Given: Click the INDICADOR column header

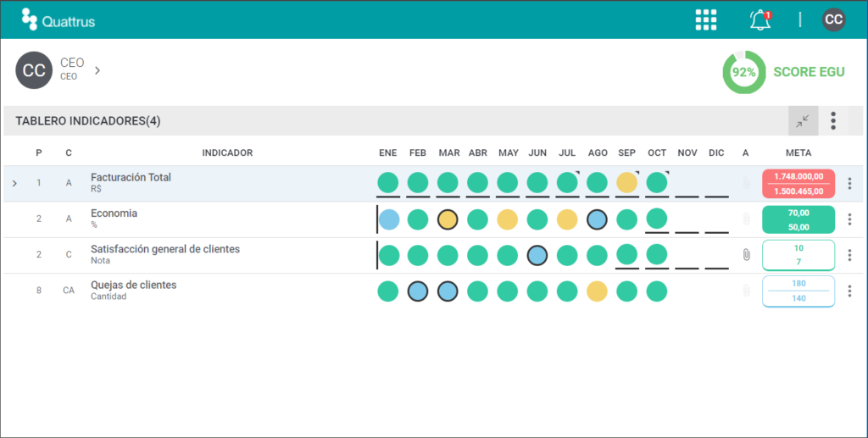Looking at the screenshot, I should point(227,152).
